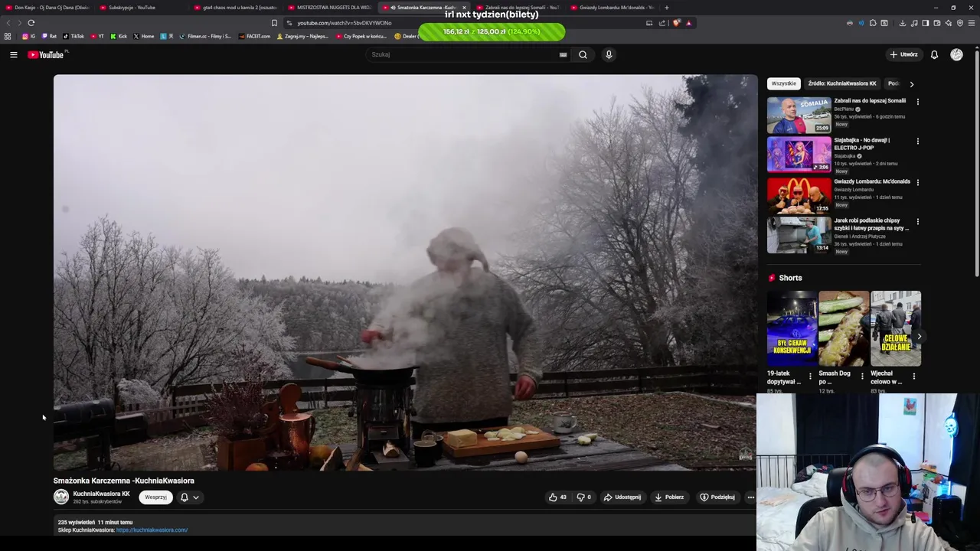Open the Brave Rewards triangle icon

(688, 23)
